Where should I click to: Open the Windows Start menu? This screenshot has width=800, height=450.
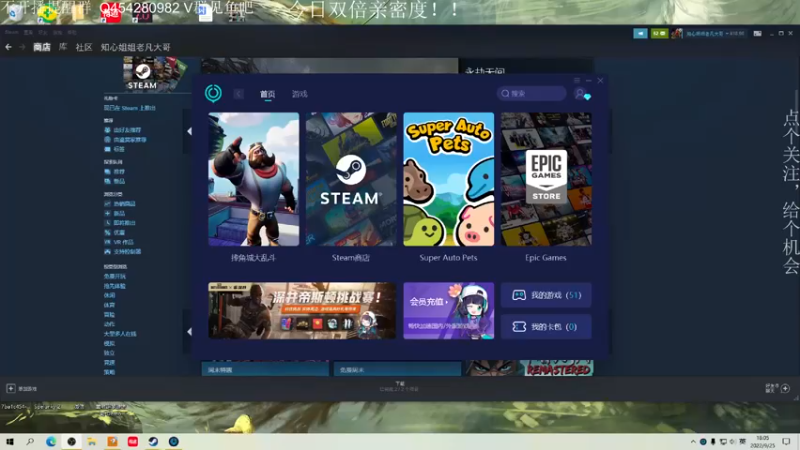[10, 442]
